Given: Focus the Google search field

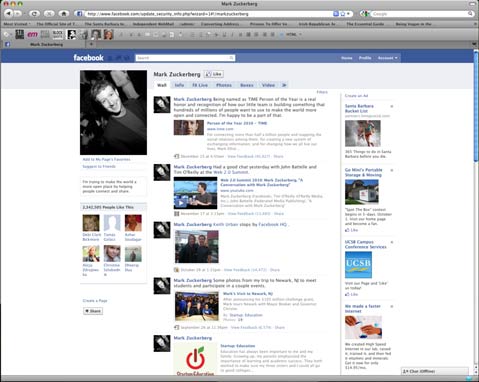Looking at the screenshot, I should tap(419, 14).
